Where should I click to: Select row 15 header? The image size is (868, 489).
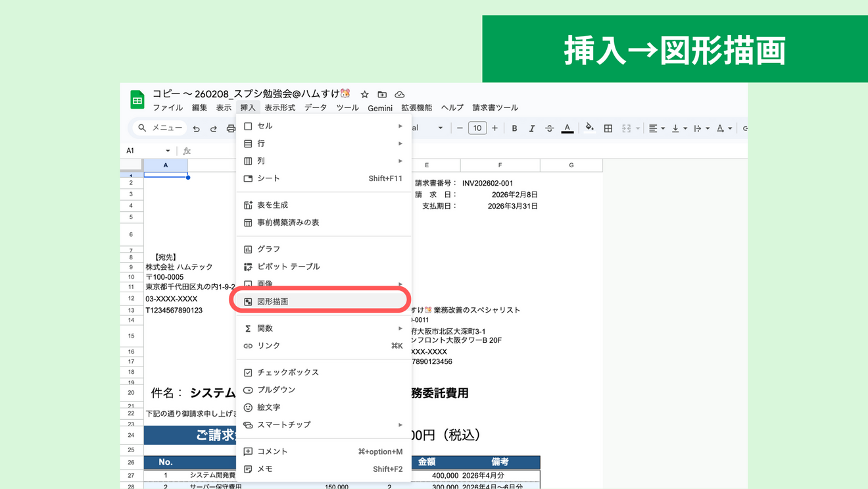pyautogui.click(x=132, y=336)
